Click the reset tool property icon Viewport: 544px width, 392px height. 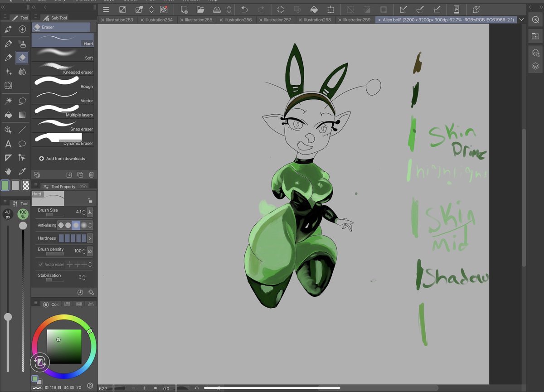point(80,292)
